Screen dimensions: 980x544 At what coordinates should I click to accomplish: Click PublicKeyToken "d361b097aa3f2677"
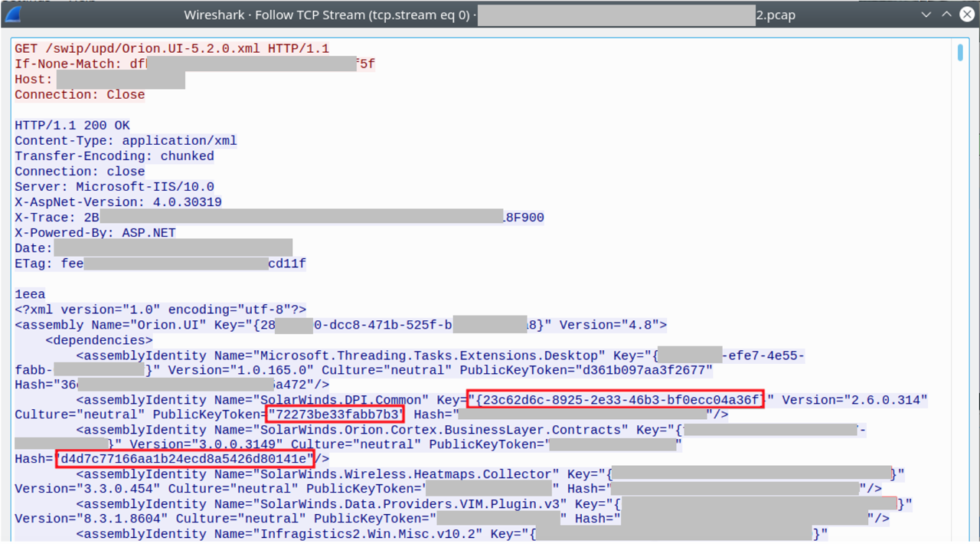coord(644,371)
